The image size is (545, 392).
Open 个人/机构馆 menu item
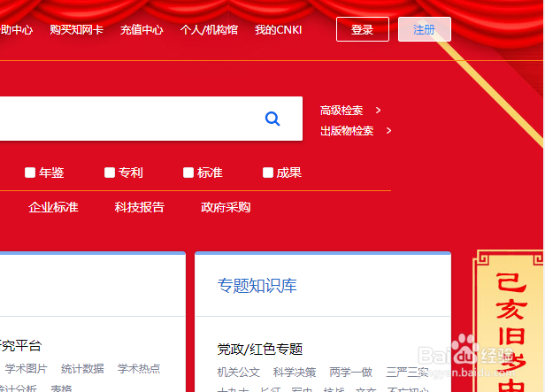[x=209, y=30]
